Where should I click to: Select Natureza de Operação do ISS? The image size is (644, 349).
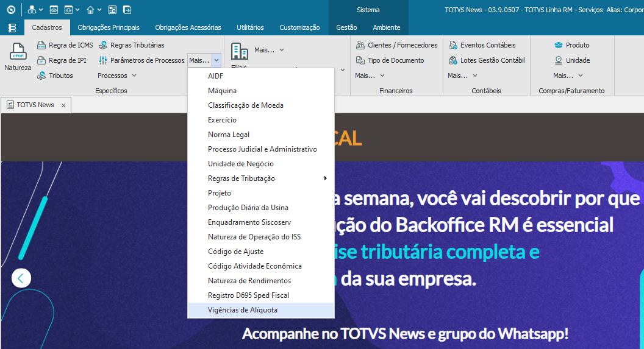(x=261, y=237)
